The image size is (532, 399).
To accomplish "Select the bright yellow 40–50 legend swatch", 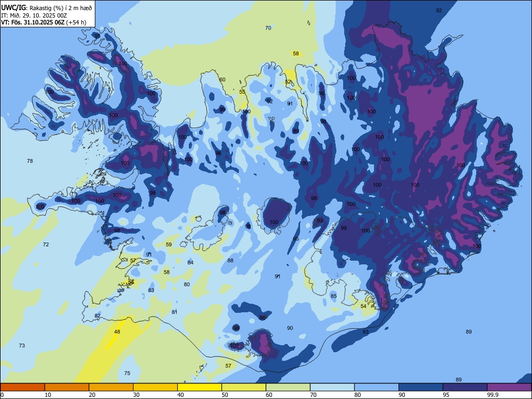I will pos(199,387).
